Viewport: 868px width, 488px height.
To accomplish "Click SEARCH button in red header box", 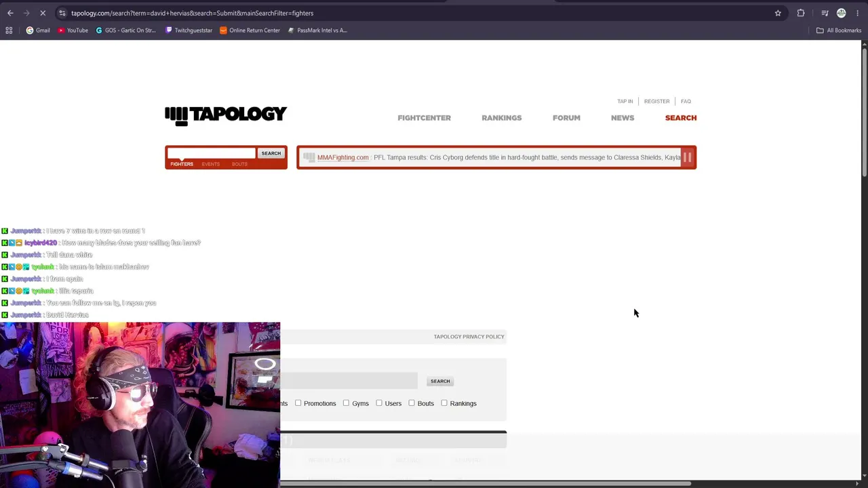I will click(x=271, y=153).
